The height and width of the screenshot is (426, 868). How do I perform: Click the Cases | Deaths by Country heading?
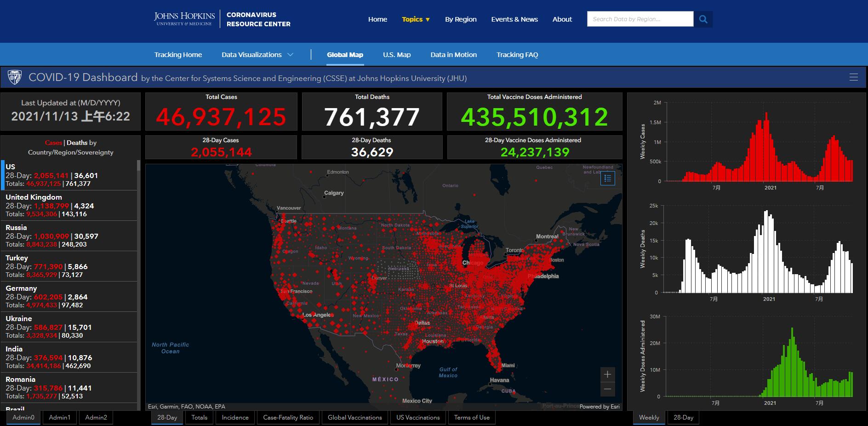71,148
